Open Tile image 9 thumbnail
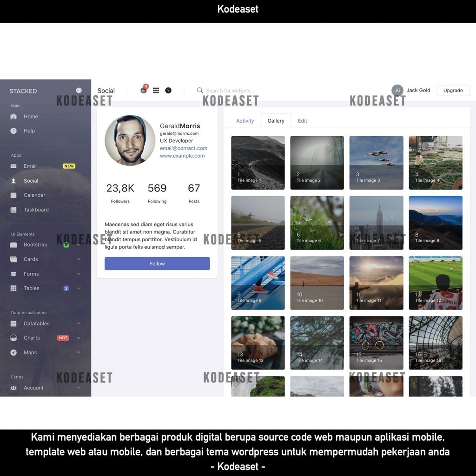This screenshot has width=476, height=476. point(258,283)
